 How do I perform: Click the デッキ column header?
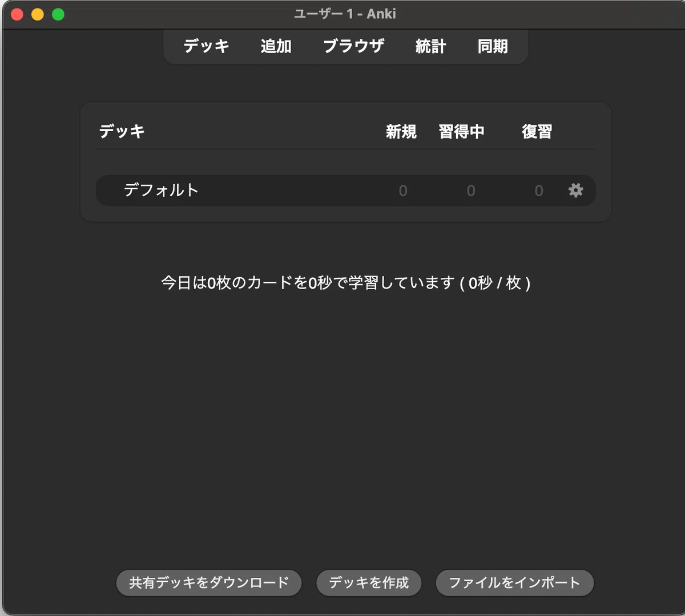pos(122,131)
